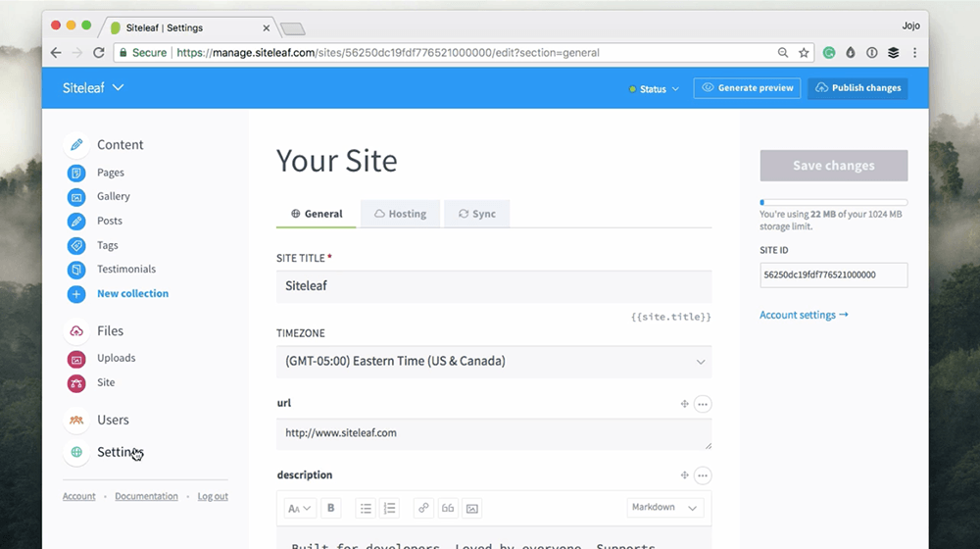Viewport: 980px width, 549px height.
Task: Click the Gallery image icon
Action: tap(76, 197)
